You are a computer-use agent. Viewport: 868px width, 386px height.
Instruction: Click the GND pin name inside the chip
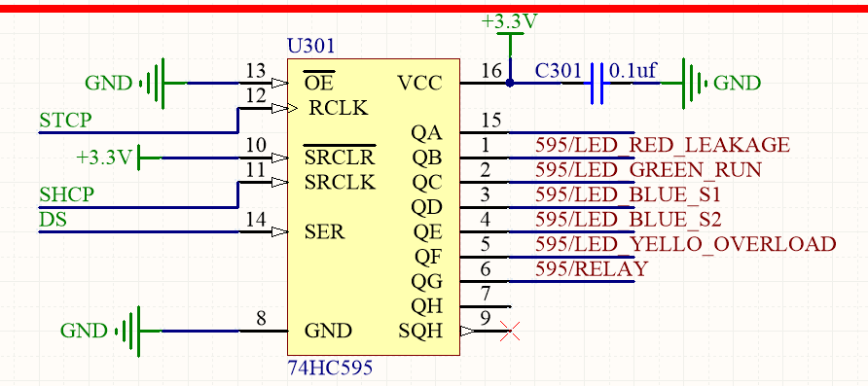tap(328, 331)
